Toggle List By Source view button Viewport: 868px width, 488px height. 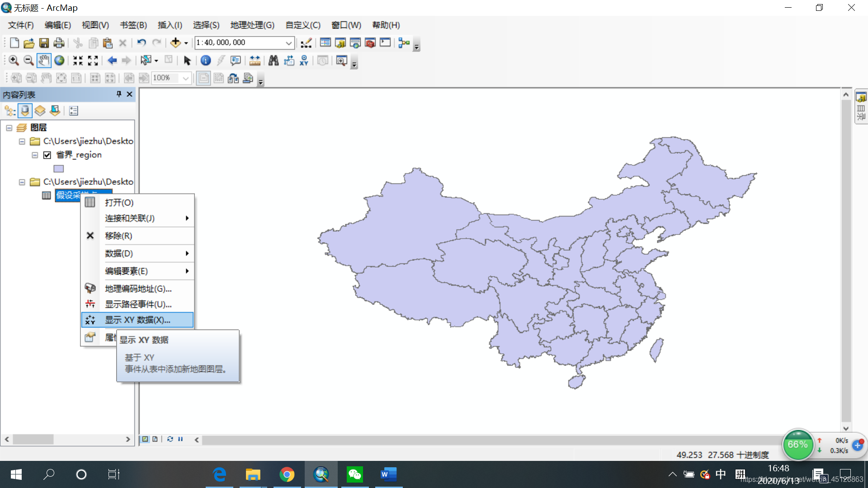point(25,111)
